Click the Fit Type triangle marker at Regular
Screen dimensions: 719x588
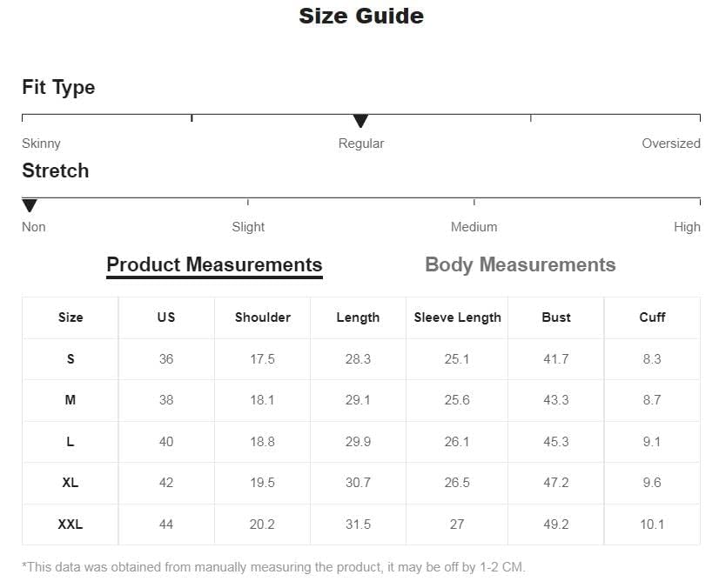point(360,121)
